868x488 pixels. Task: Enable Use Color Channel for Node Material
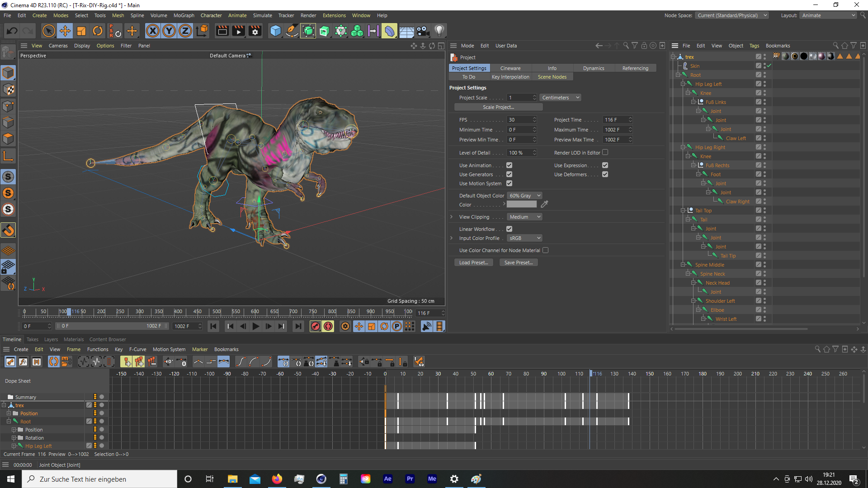click(x=546, y=250)
